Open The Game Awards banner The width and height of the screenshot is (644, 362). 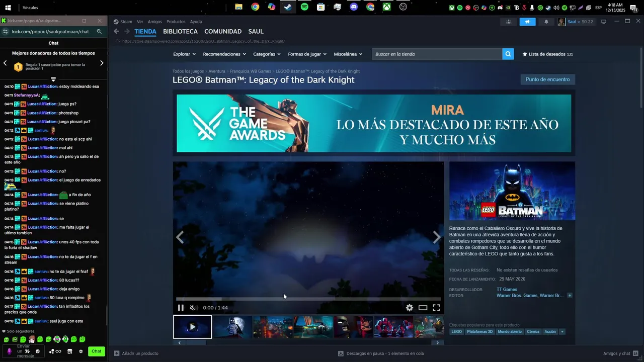coord(374,123)
